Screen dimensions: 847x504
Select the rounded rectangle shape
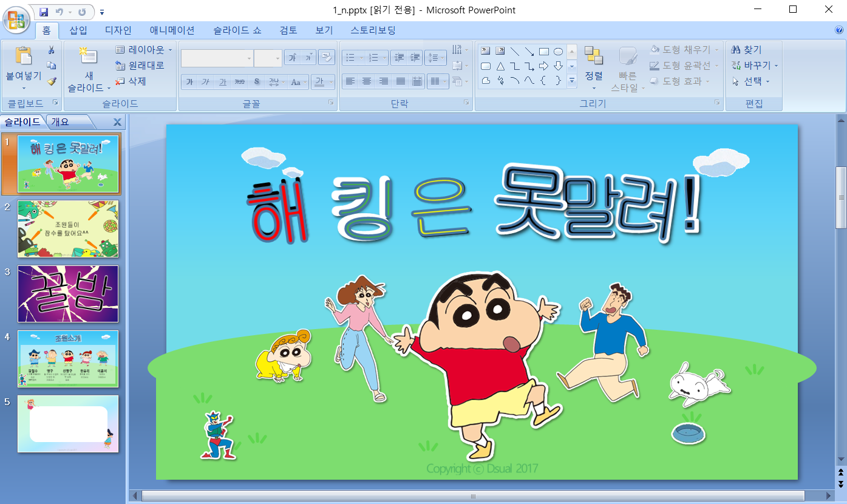click(486, 66)
